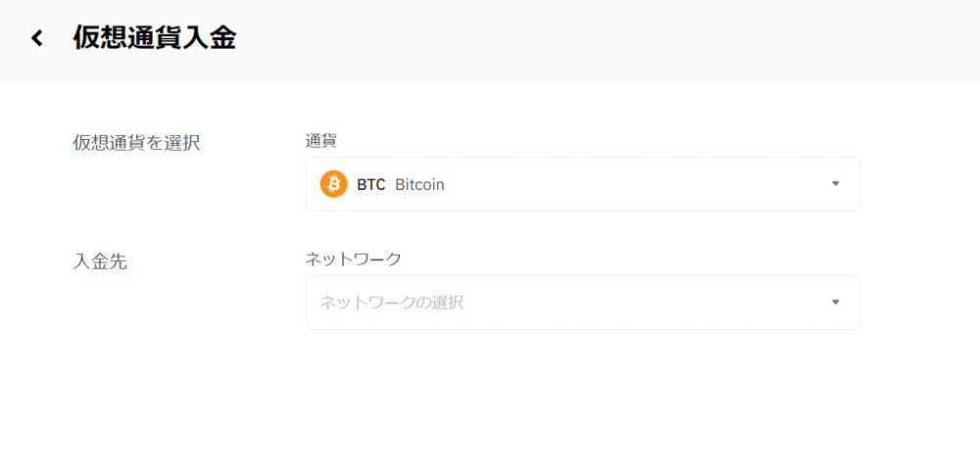The height and width of the screenshot is (468, 980).
Task: Return to previous page with back arrow
Action: point(37,39)
